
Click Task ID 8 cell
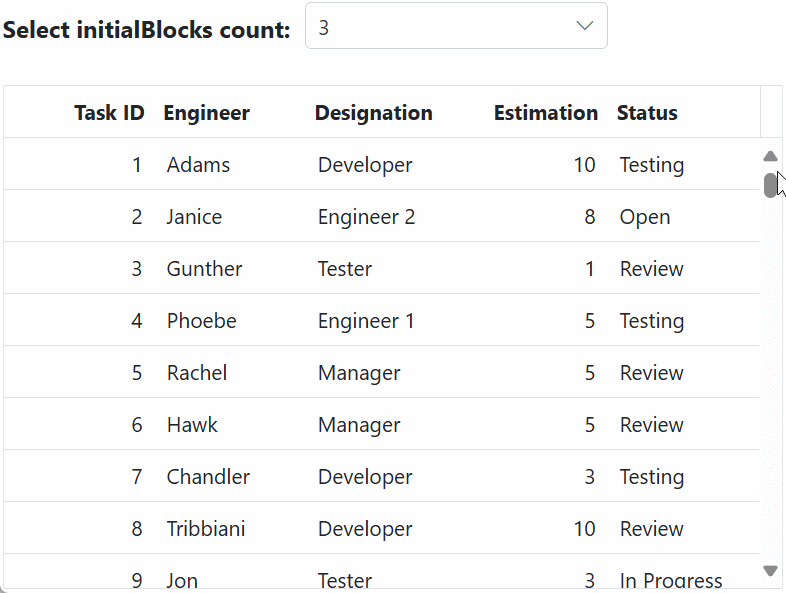click(137, 529)
